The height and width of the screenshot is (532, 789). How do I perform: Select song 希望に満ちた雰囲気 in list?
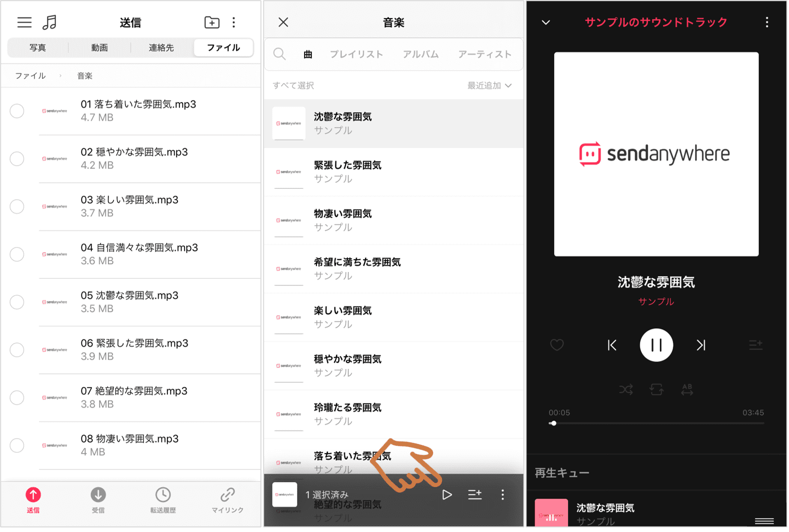click(x=394, y=269)
